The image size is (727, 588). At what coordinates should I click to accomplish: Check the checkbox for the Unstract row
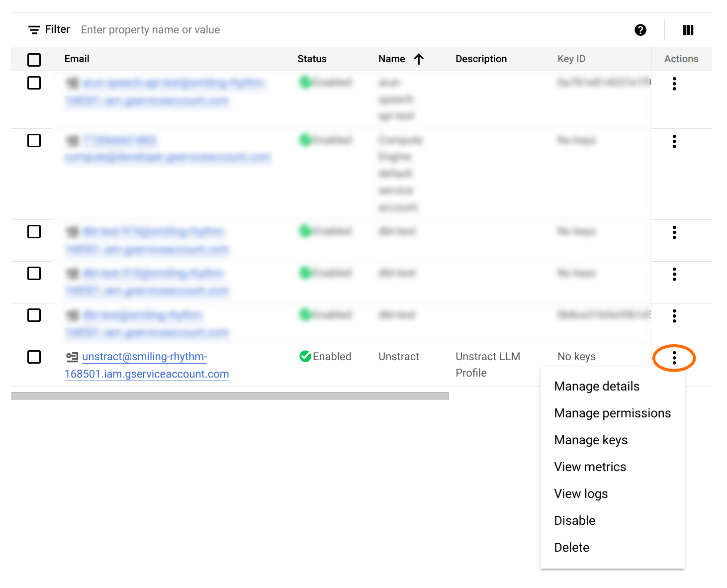[x=34, y=357]
